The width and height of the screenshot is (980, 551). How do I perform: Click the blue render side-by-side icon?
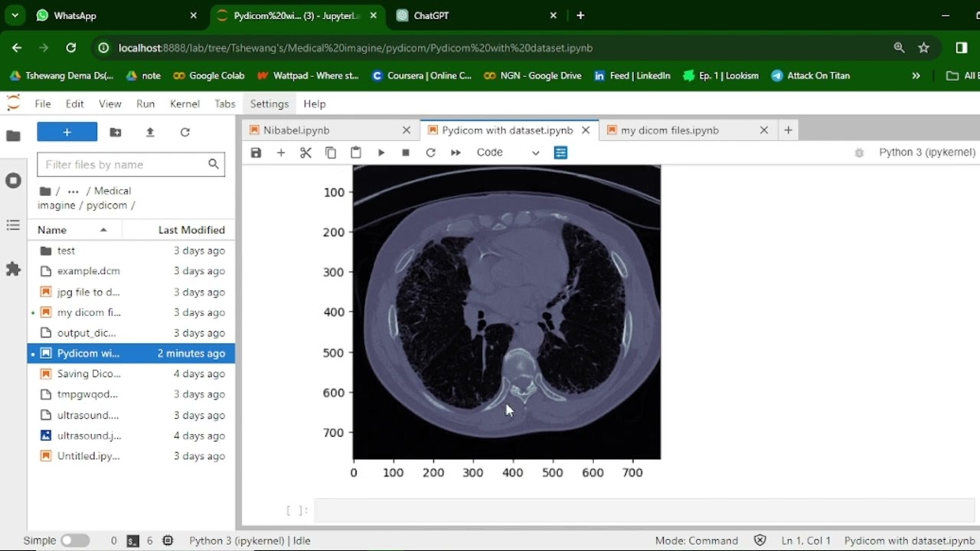click(x=560, y=152)
